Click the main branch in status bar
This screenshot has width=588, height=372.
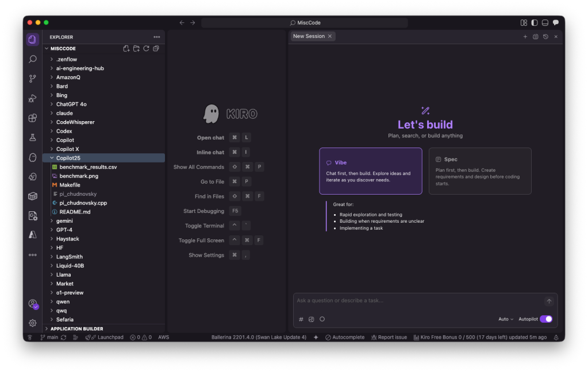49,338
